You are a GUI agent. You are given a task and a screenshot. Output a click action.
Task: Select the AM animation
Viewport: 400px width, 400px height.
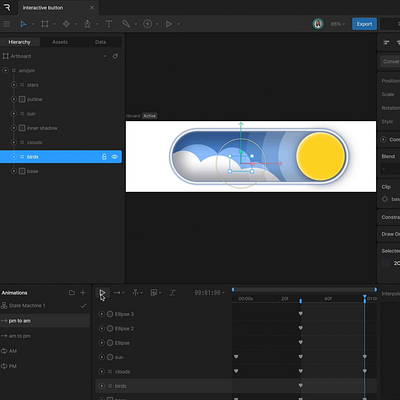(x=45, y=351)
